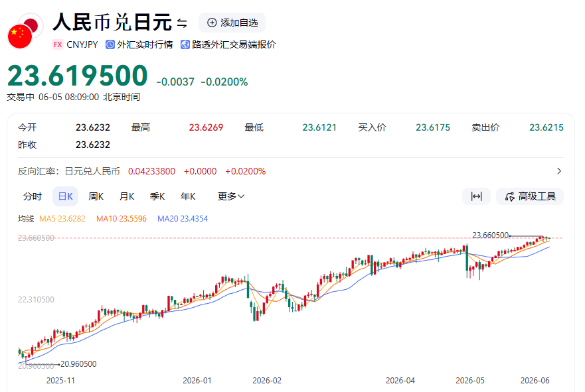This screenshot has width=585, height=392.
Task: Click the FX badge icon
Action: (x=58, y=44)
